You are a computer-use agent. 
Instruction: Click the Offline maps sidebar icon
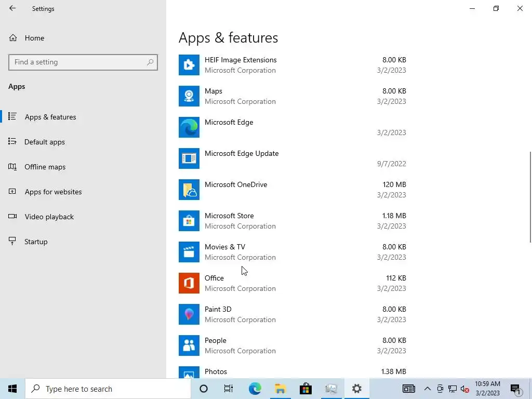pos(12,167)
